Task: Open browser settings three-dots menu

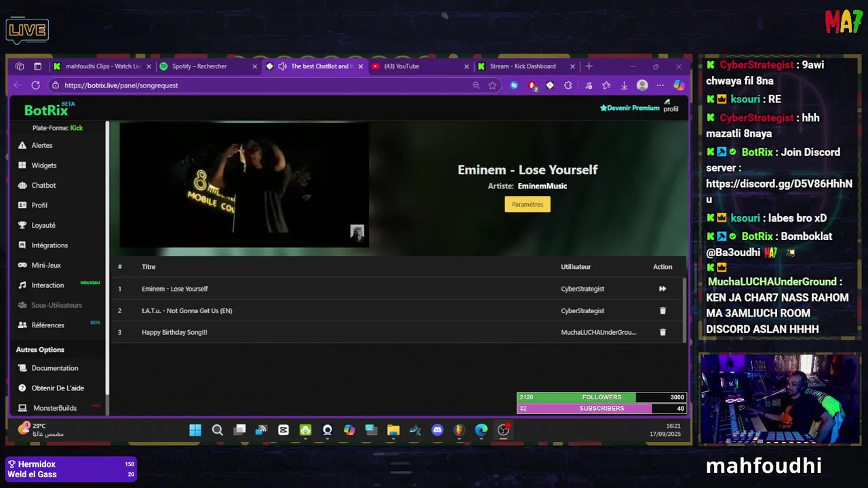Action: [x=660, y=85]
